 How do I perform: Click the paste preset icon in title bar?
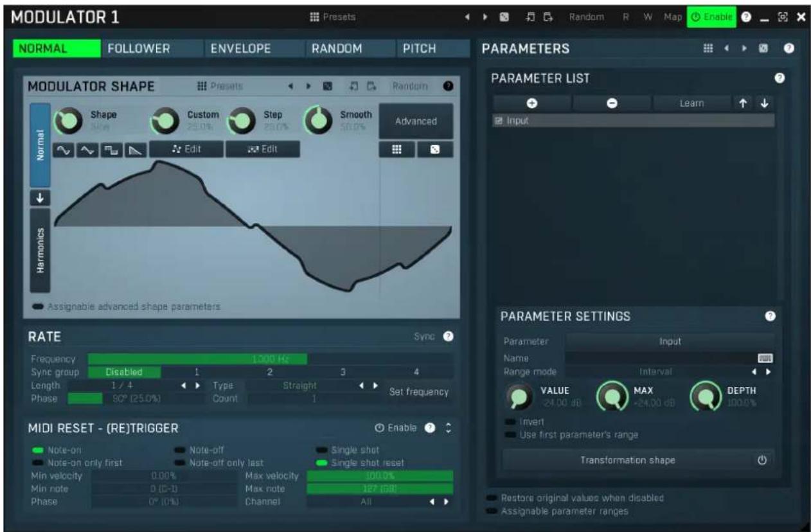[x=548, y=17]
